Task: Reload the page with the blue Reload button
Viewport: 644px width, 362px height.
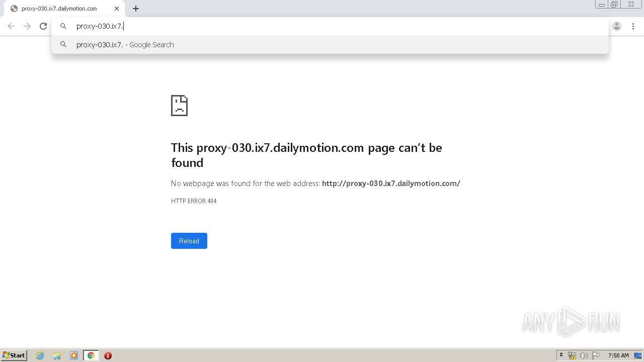Action: point(189,241)
